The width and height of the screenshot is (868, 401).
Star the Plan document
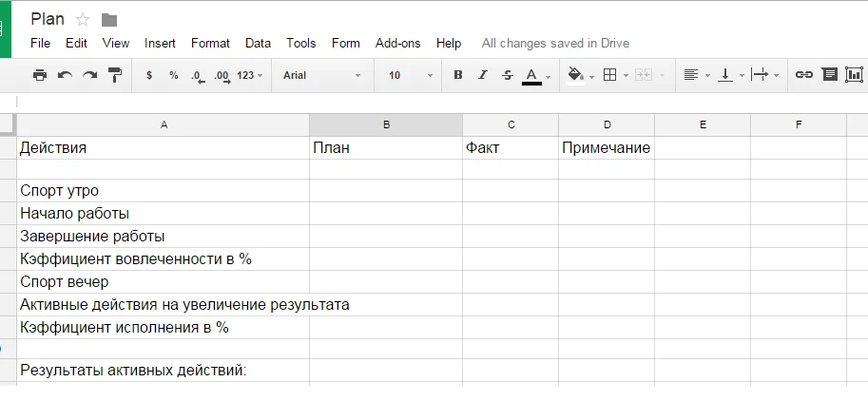click(83, 20)
